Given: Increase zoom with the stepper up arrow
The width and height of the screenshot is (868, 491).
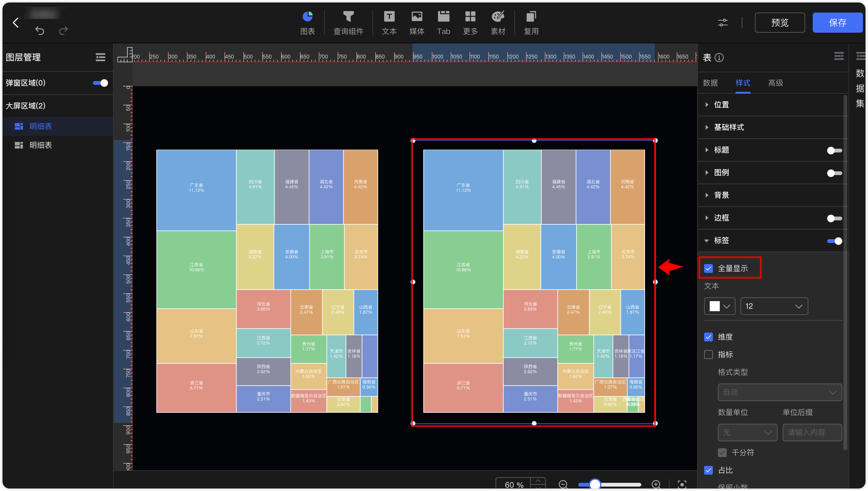Looking at the screenshot, I should click(x=538, y=481).
